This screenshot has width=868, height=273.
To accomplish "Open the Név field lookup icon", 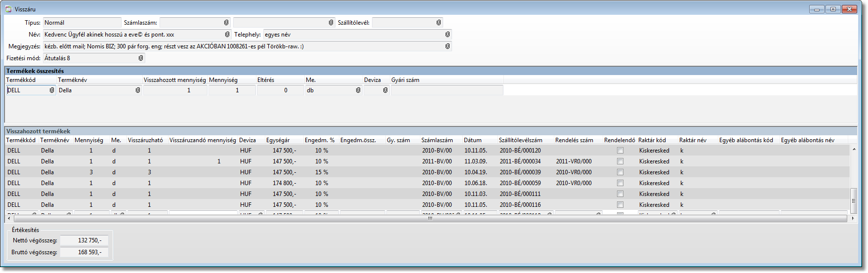I will point(227,35).
